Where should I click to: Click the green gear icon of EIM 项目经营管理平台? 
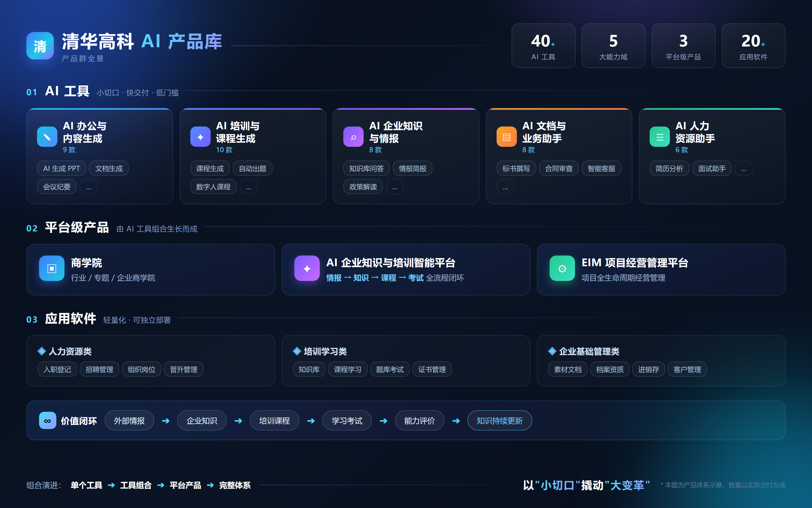(562, 268)
